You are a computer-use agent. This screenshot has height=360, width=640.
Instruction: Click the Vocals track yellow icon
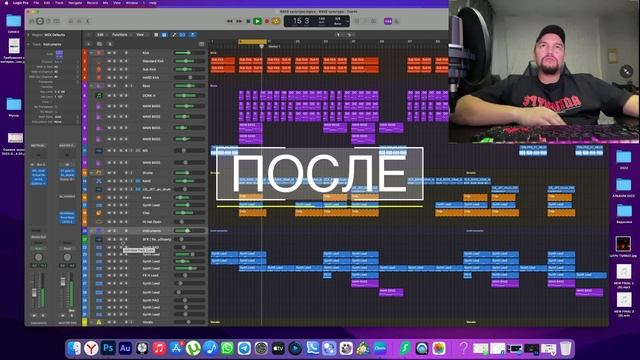(x=99, y=322)
